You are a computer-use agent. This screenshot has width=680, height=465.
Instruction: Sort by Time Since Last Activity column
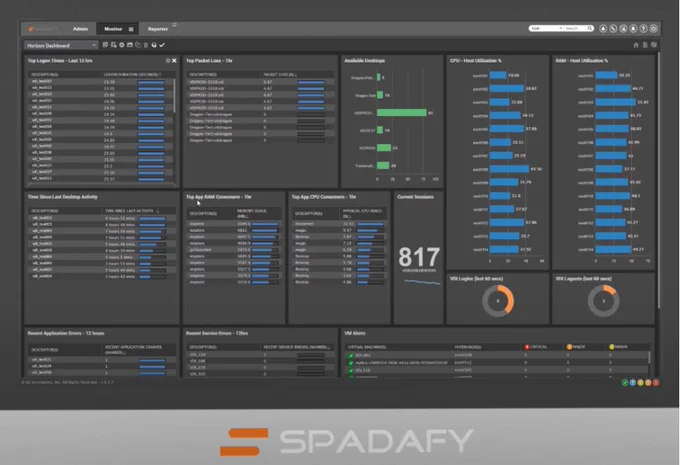131,211
